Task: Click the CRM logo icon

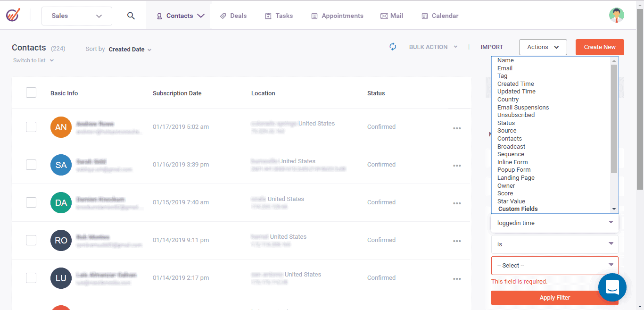Action: (x=13, y=15)
